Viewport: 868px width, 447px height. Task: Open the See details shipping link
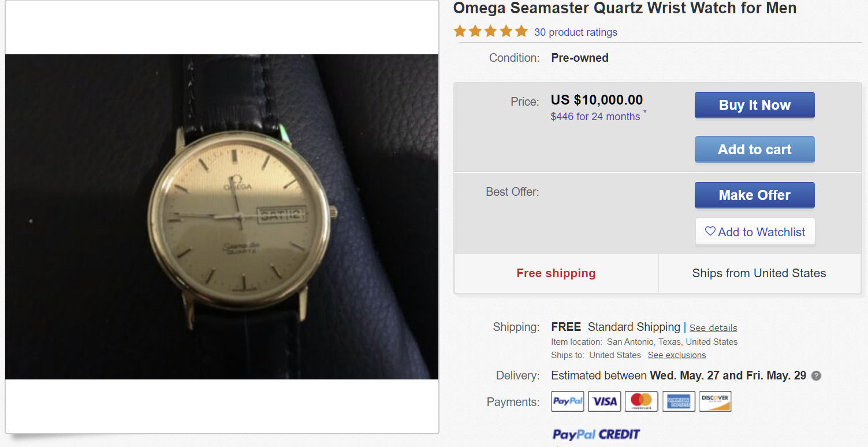tap(713, 328)
